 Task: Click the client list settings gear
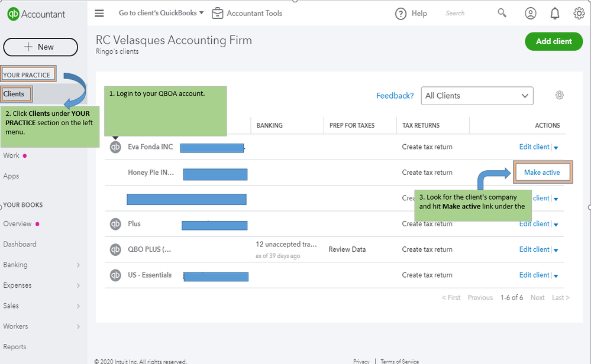[560, 95]
